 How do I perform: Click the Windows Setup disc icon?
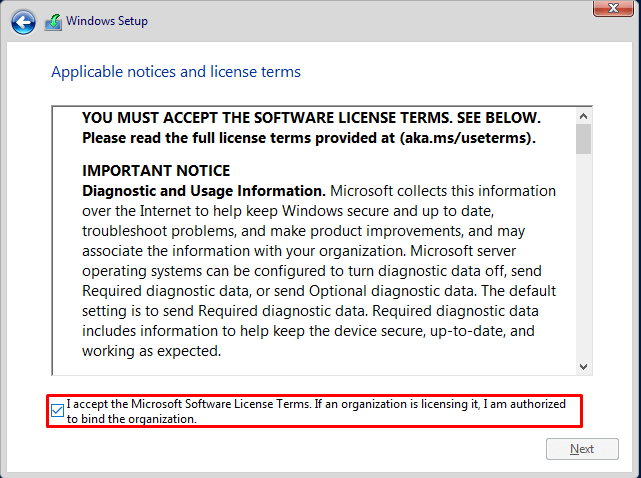click(x=54, y=21)
